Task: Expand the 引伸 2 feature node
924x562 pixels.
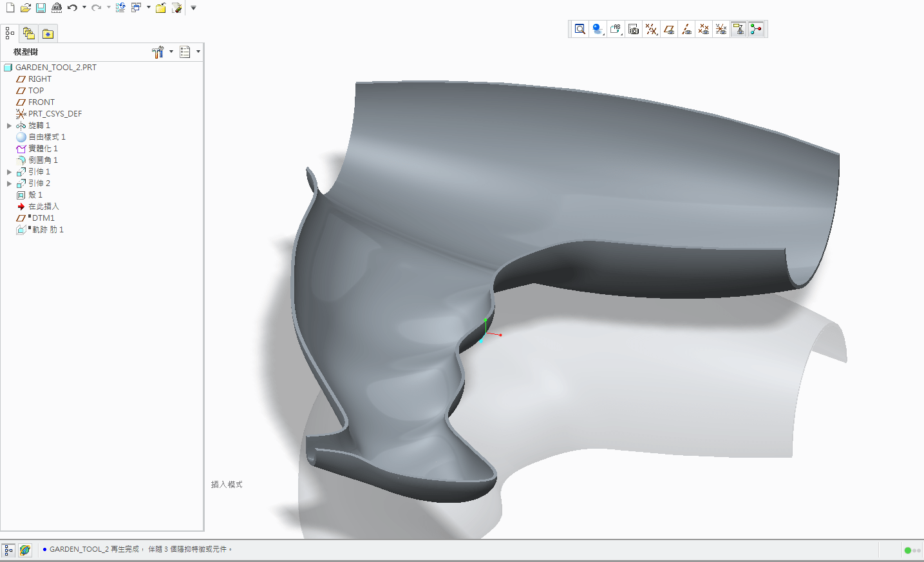Action: point(9,183)
